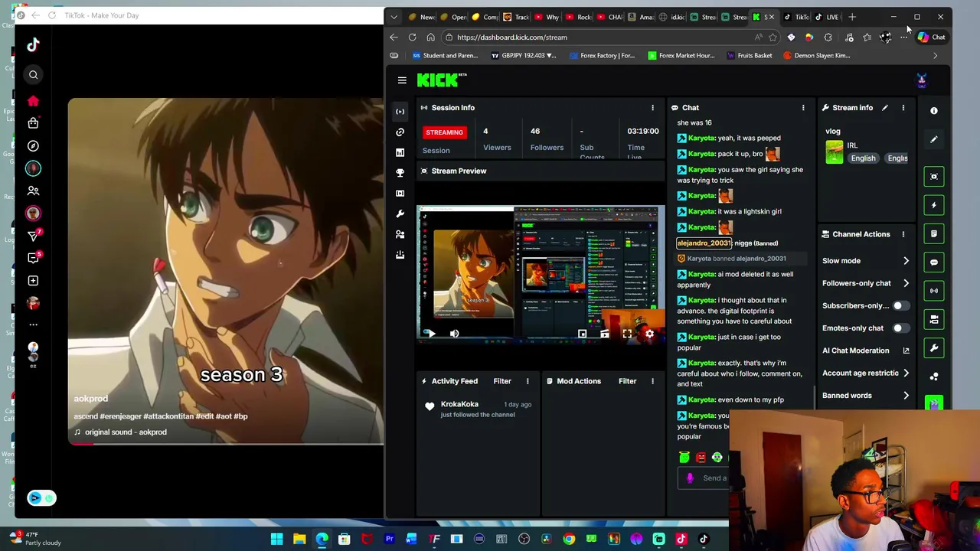Toggle broadcast signal widget in right rail

click(934, 291)
